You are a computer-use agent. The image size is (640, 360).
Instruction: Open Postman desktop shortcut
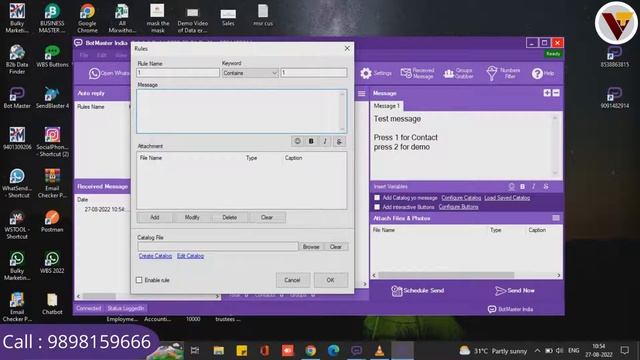pyautogui.click(x=52, y=221)
